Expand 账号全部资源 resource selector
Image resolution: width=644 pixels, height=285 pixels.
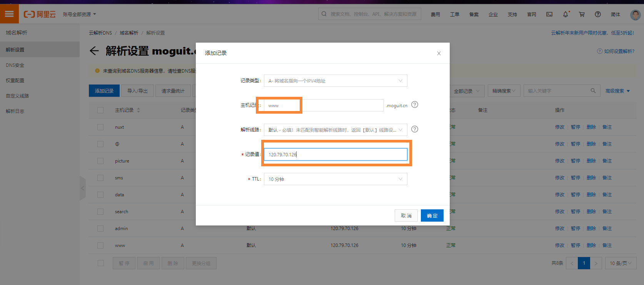tap(79, 14)
